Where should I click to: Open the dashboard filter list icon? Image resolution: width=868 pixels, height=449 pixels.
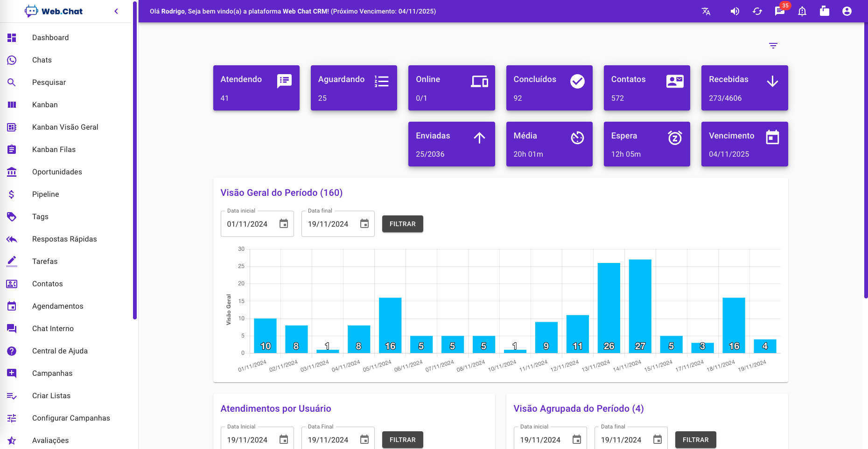[x=773, y=46]
